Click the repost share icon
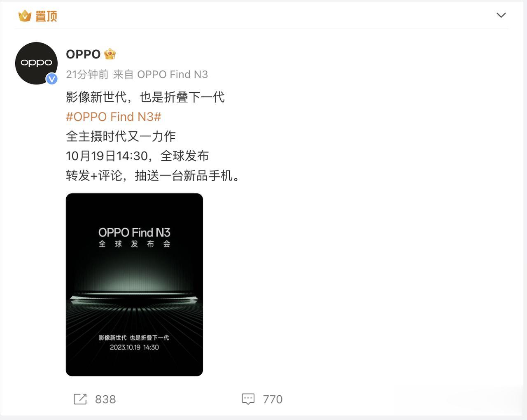527x420 pixels. [x=80, y=399]
